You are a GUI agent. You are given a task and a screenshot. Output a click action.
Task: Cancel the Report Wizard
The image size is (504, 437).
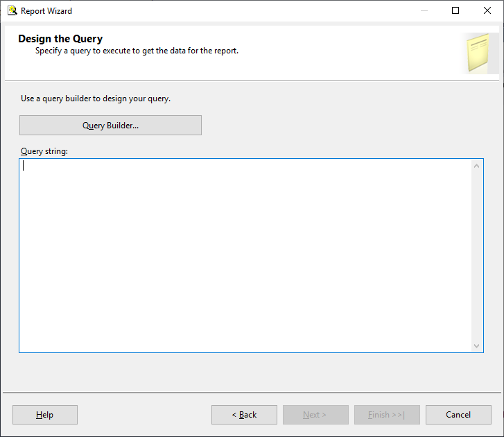coord(458,415)
